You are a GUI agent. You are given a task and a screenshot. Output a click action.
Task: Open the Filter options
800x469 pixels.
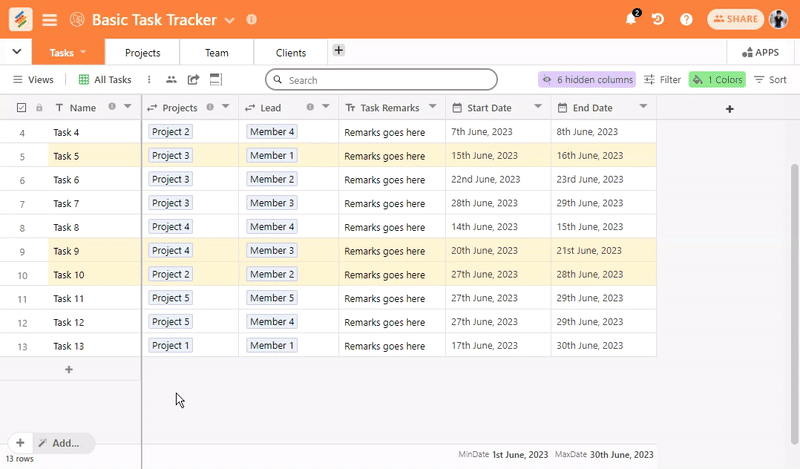point(662,80)
